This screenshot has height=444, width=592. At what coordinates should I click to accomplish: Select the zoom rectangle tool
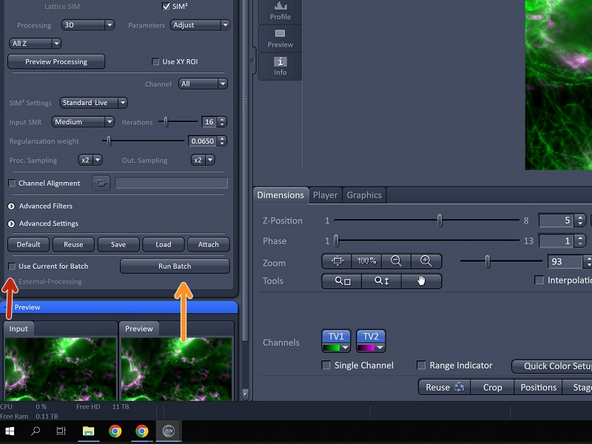(x=342, y=281)
